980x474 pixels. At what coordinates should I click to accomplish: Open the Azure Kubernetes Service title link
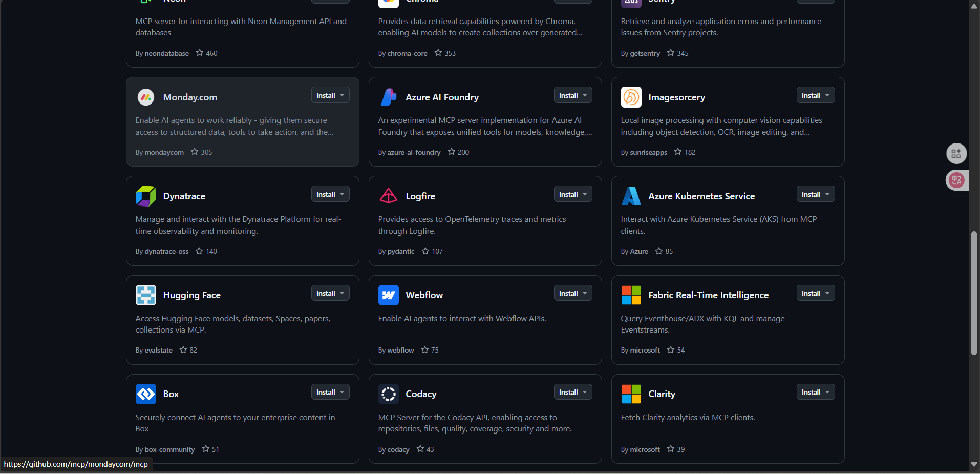701,196
